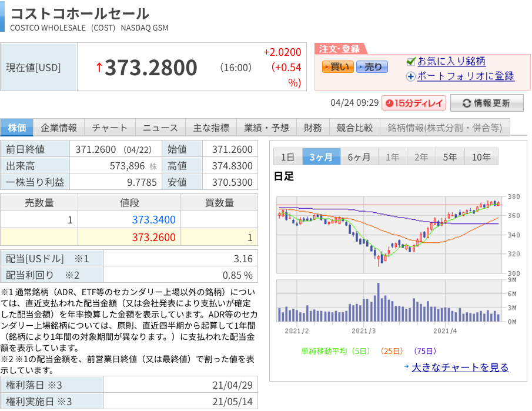Select the 3ヶ月 chart period

coord(321,157)
